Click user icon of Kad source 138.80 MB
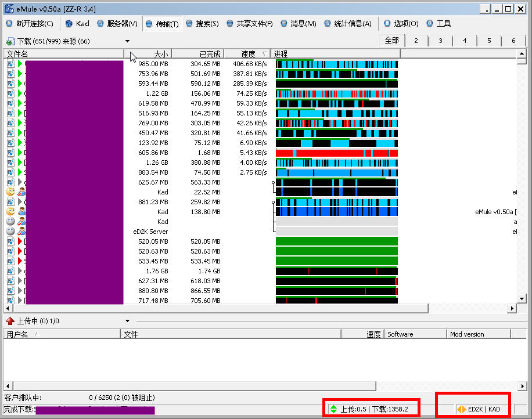Screen dimensions: 532x419 (21, 212)
